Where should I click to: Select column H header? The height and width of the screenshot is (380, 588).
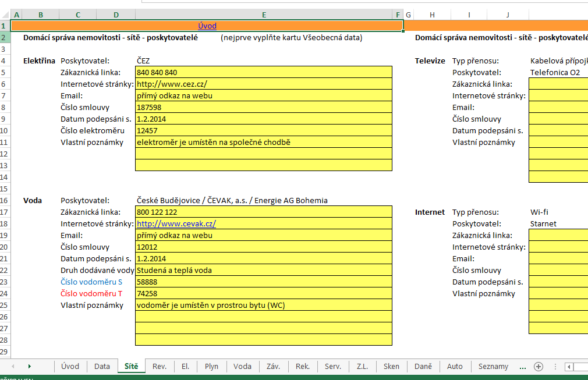[432, 15]
